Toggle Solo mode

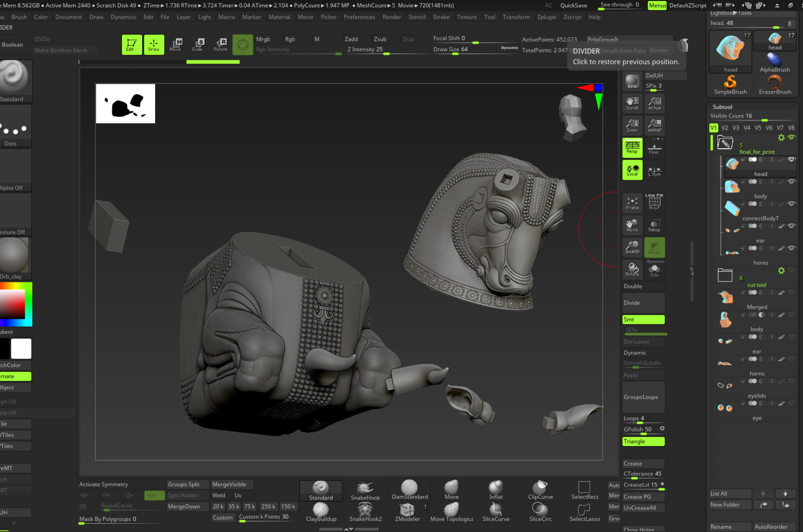[654, 269]
